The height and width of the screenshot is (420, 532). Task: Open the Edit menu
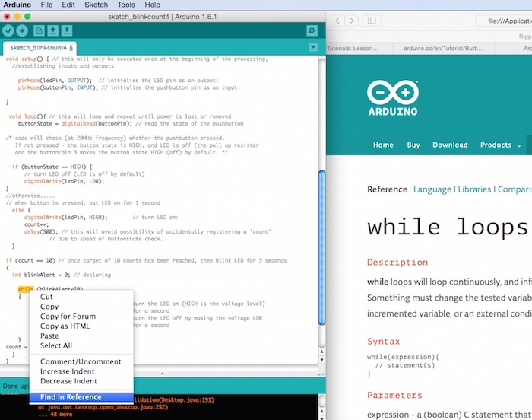68,5
